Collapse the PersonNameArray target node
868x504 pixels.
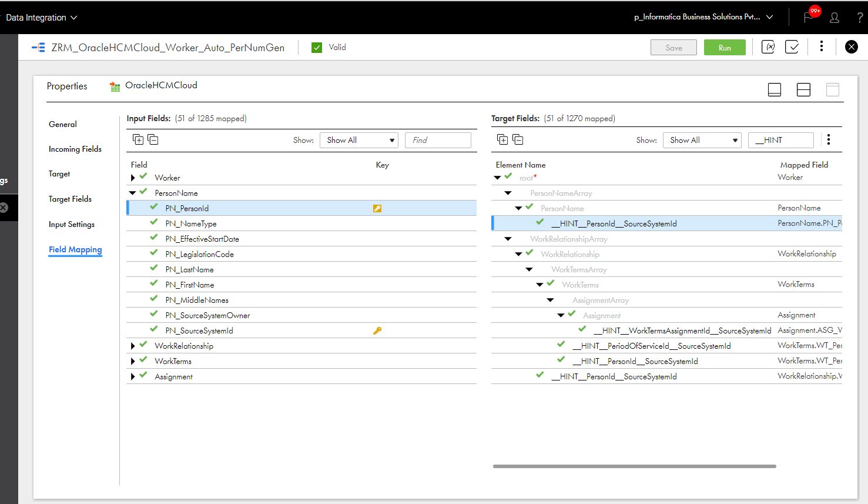[508, 193]
